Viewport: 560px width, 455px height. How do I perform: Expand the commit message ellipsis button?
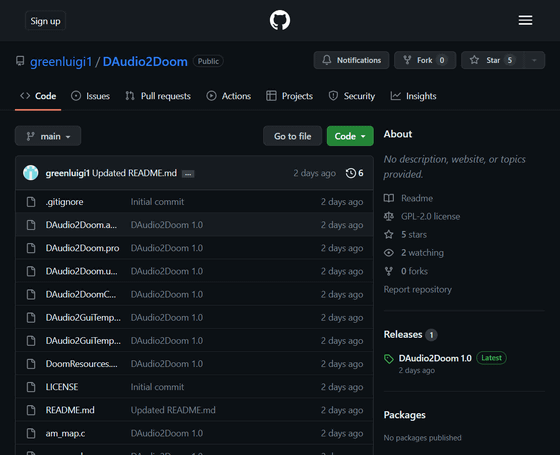[x=188, y=174]
